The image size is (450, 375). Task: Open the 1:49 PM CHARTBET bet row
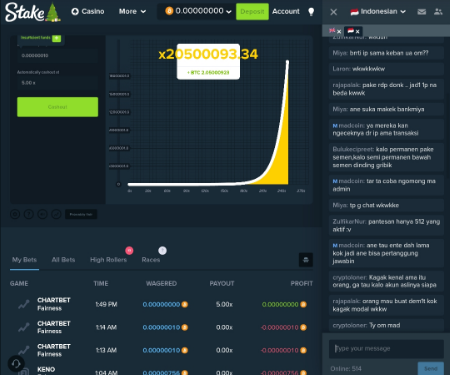(161, 304)
